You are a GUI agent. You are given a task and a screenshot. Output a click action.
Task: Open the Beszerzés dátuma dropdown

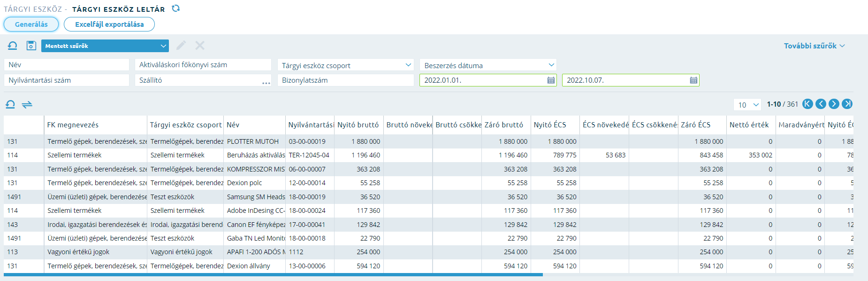click(488, 65)
